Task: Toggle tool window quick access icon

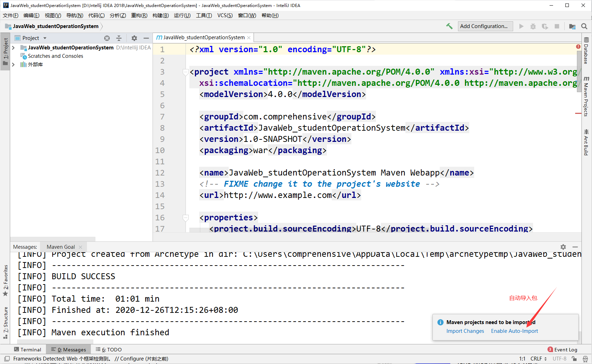Action: [7, 359]
